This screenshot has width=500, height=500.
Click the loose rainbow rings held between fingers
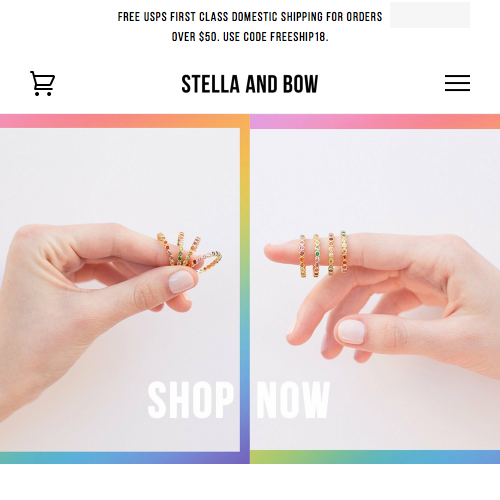(x=189, y=253)
